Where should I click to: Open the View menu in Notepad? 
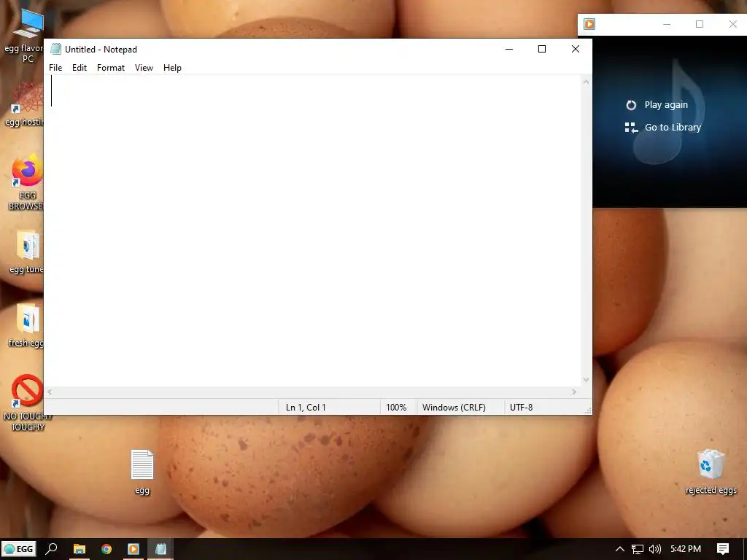(144, 68)
